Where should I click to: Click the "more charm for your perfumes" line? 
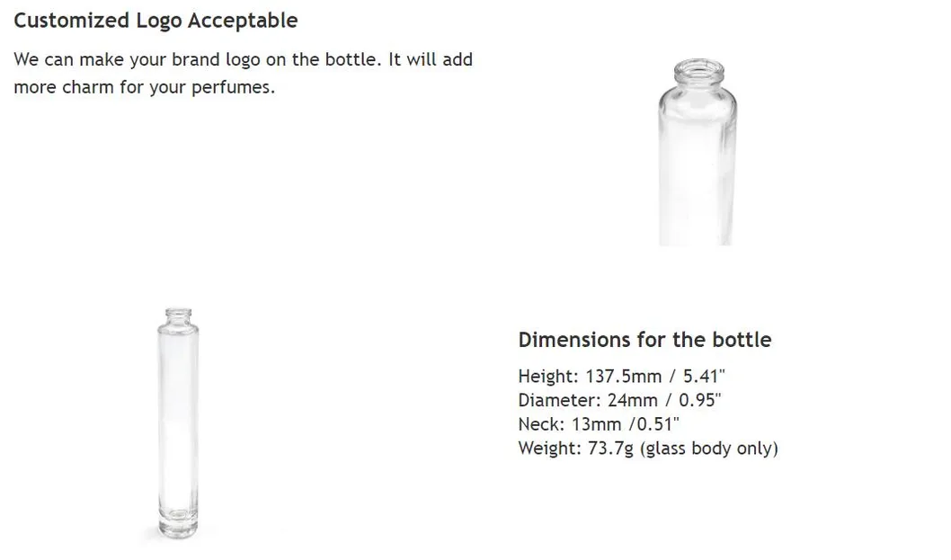tap(144, 89)
